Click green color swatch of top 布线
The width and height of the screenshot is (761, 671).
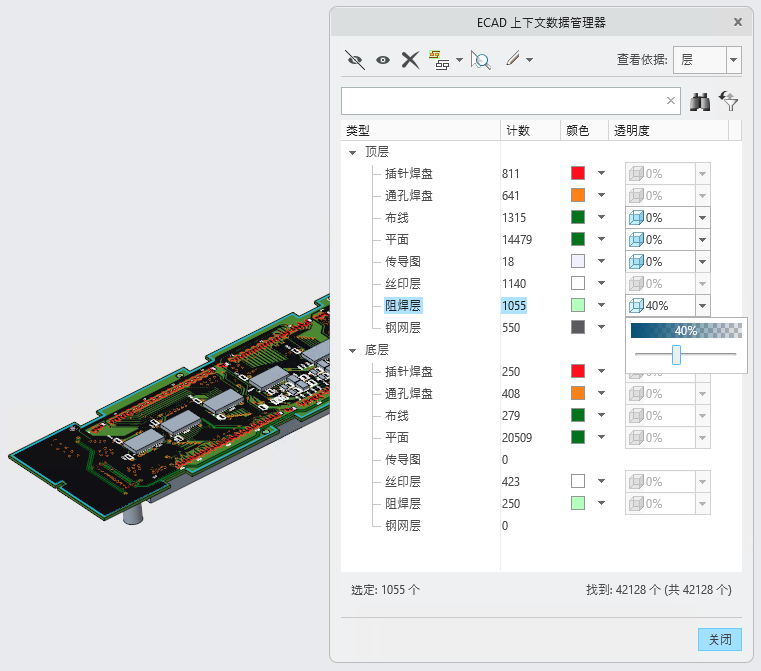click(x=578, y=217)
